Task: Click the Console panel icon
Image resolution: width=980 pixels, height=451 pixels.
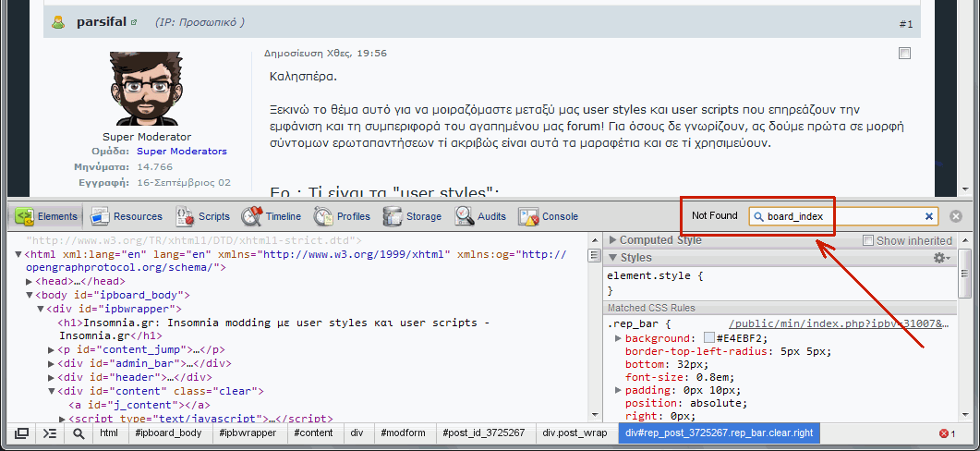Action: tap(528, 216)
